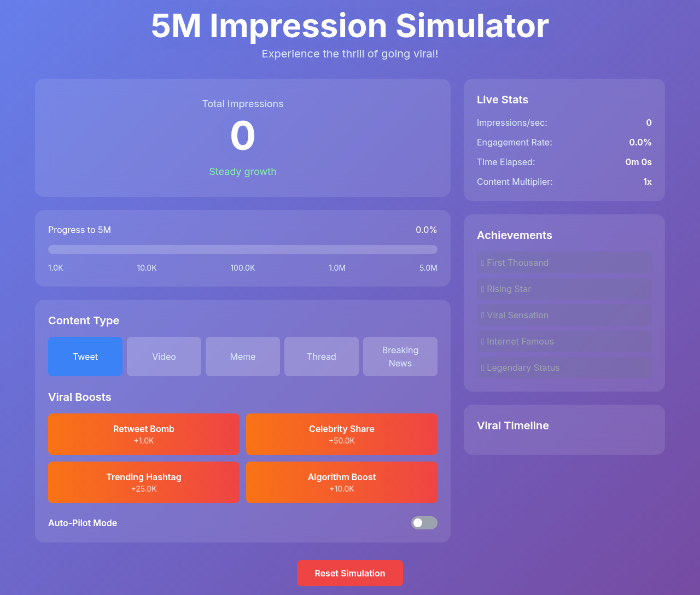The height and width of the screenshot is (595, 700).
Task: Enable the Auto-Pilot Mode toggle
Action: pyautogui.click(x=424, y=523)
